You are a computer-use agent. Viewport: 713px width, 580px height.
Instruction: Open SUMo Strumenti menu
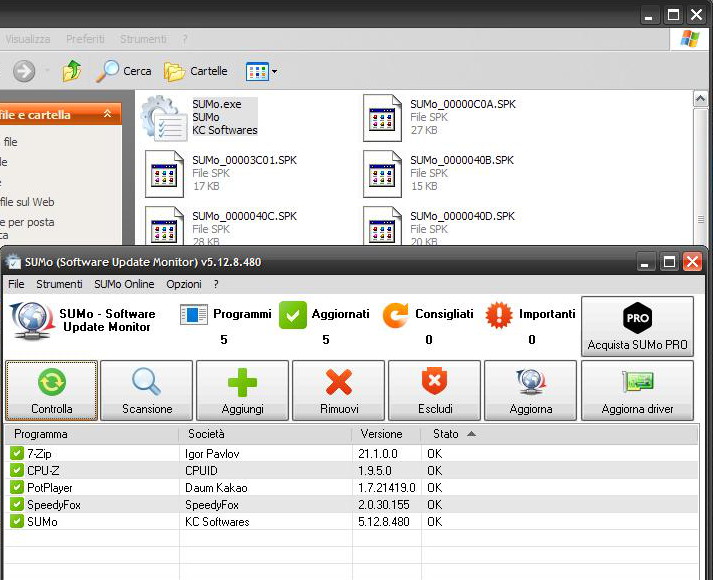pyautogui.click(x=59, y=284)
